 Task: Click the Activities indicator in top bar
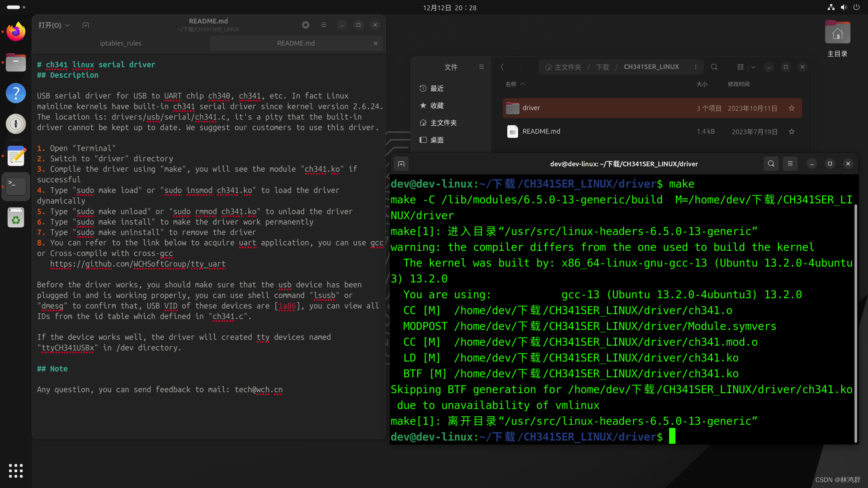pyautogui.click(x=16, y=7)
